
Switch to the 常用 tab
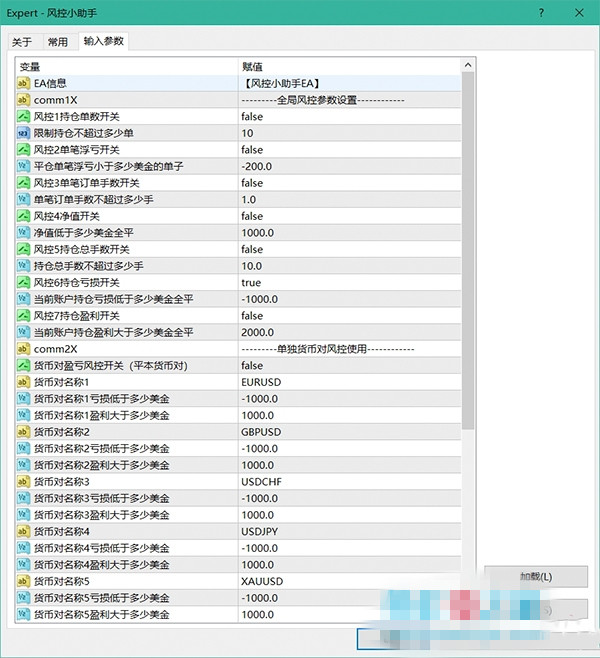(58, 42)
